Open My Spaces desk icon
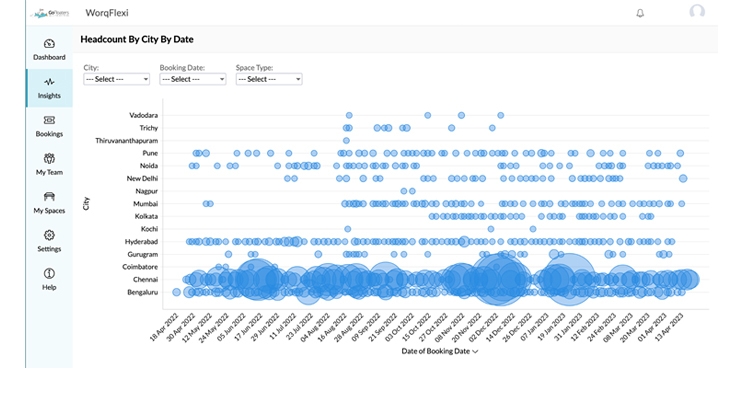Image resolution: width=753 pixels, height=401 pixels. [49, 196]
